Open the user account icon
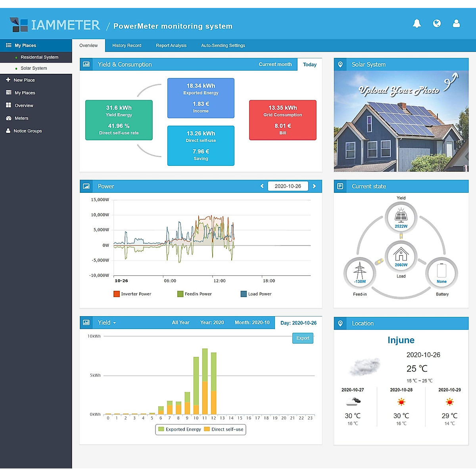The height and width of the screenshot is (476, 476). pos(456,24)
